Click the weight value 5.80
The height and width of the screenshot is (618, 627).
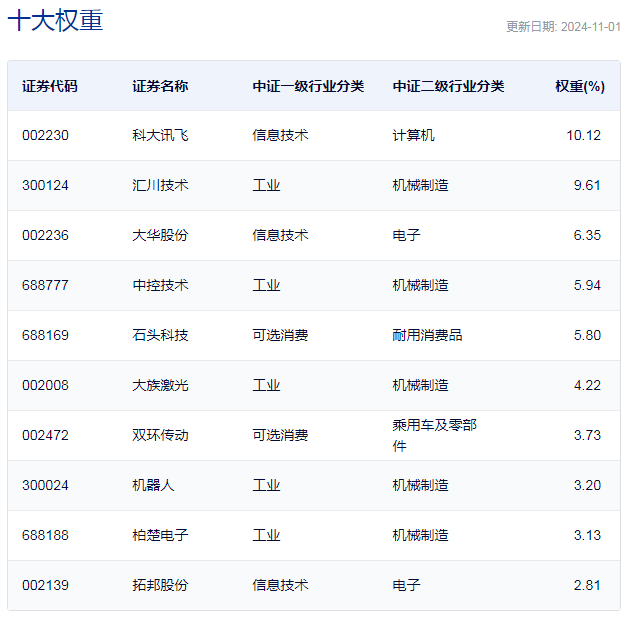[587, 335]
